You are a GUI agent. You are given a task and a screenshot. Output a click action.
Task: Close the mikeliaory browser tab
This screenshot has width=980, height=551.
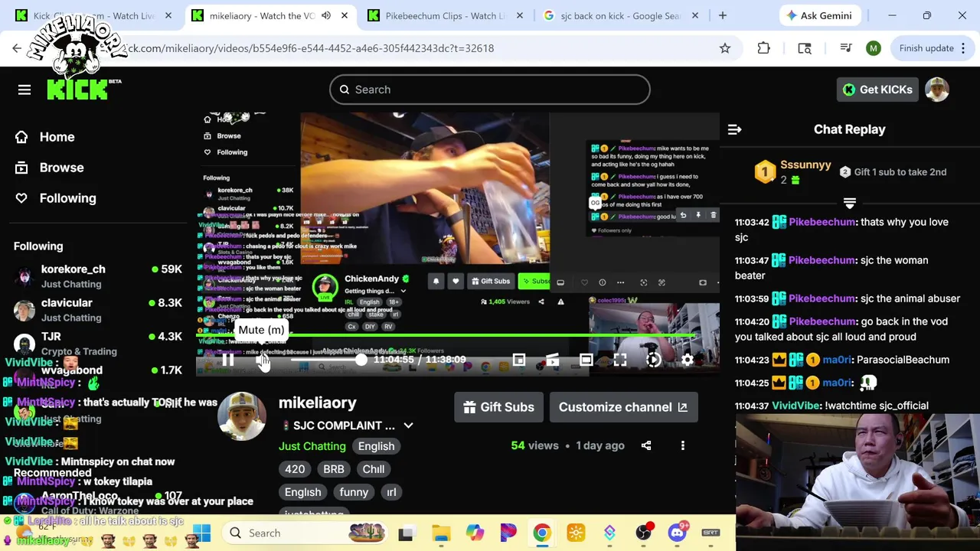click(x=345, y=15)
